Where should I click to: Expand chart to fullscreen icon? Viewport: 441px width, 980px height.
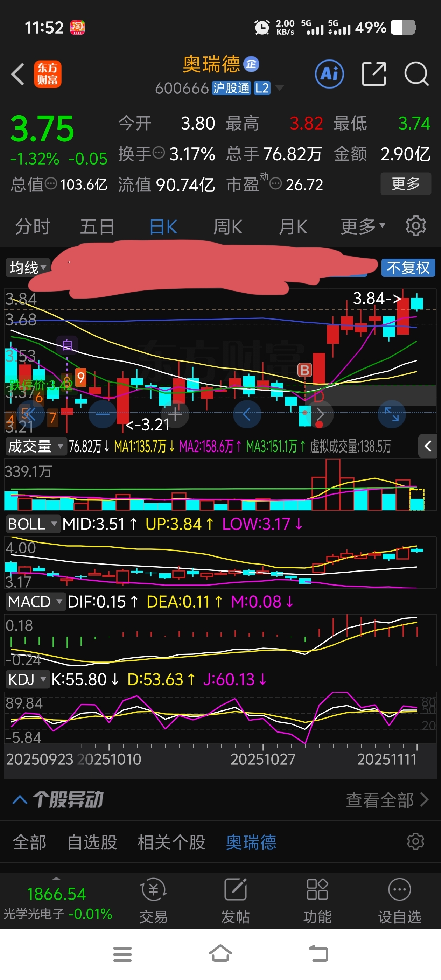click(x=392, y=414)
